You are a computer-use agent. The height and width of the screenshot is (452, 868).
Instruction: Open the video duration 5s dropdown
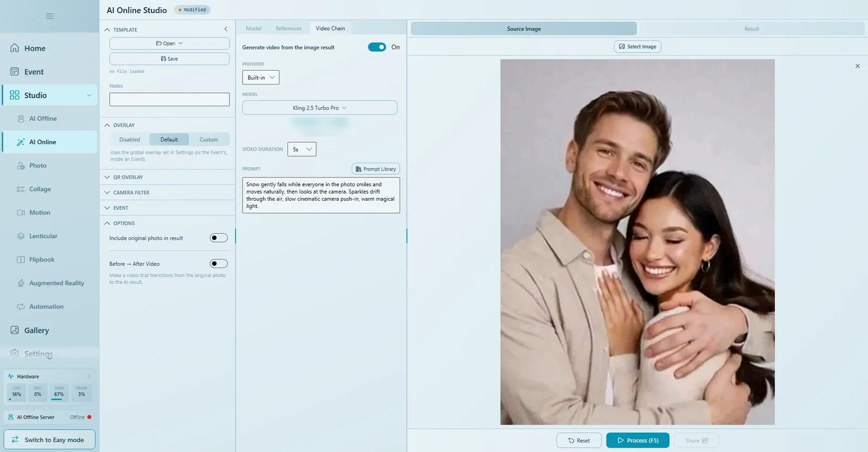pyautogui.click(x=302, y=149)
